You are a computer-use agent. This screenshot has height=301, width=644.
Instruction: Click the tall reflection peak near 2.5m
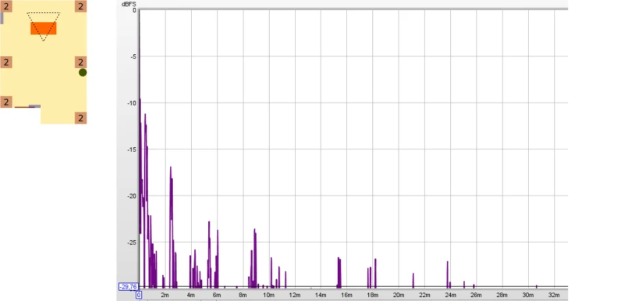[x=171, y=226]
